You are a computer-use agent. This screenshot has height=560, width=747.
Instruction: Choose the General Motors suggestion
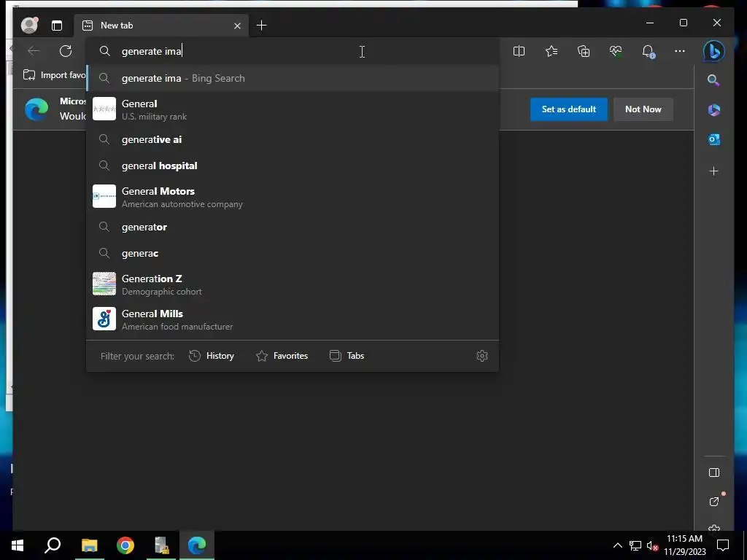pyautogui.click(x=293, y=197)
